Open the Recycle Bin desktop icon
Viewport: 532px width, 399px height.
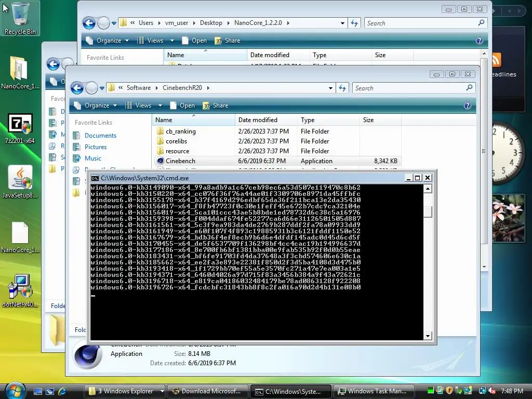coord(20,18)
